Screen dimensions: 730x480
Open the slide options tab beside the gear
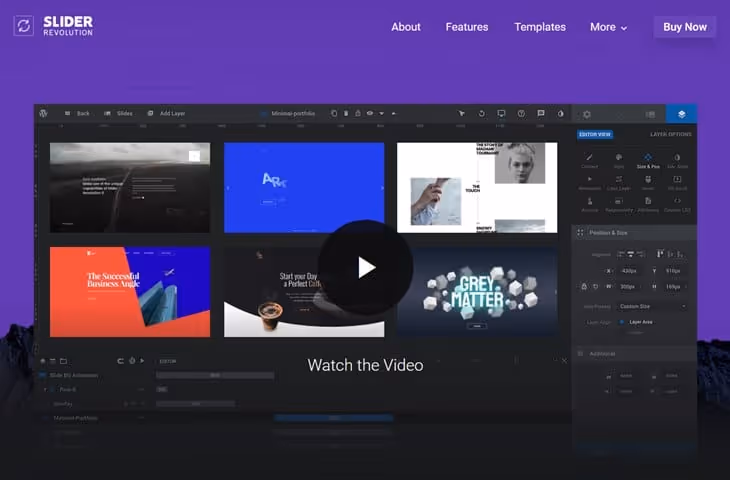coord(650,114)
